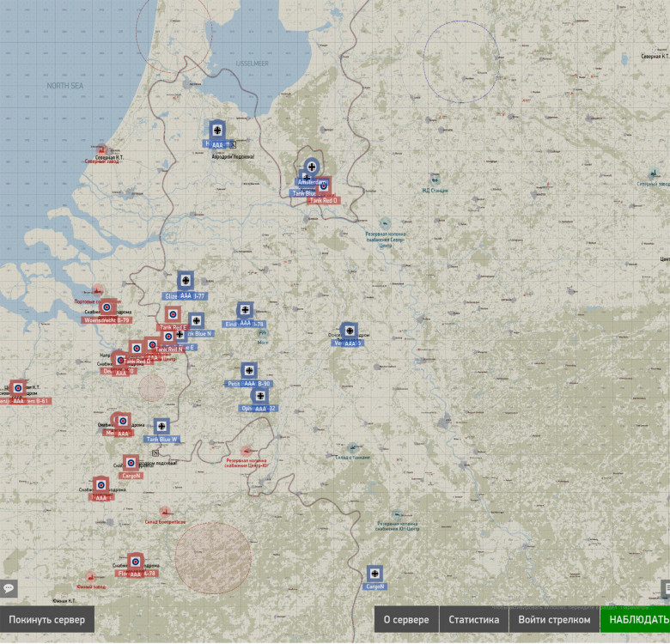This screenshot has width=670, height=644.
Task: Click the red Tank Red O label near Amsterdam
Action: click(324, 200)
